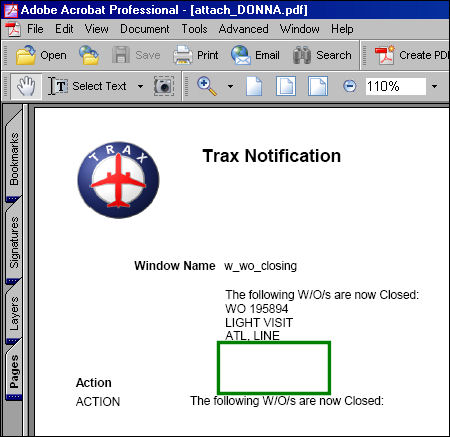
Task: Click the ATL, LINE text
Action: (x=252, y=335)
